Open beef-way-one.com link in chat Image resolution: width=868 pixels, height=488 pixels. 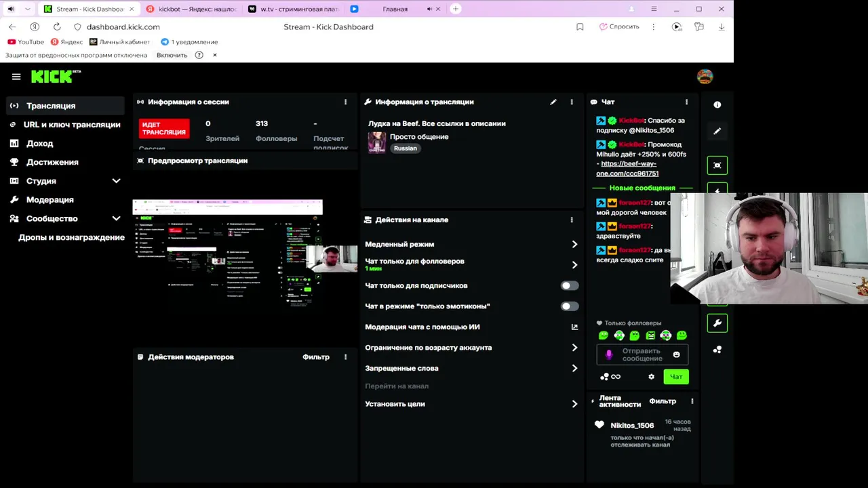click(x=627, y=169)
